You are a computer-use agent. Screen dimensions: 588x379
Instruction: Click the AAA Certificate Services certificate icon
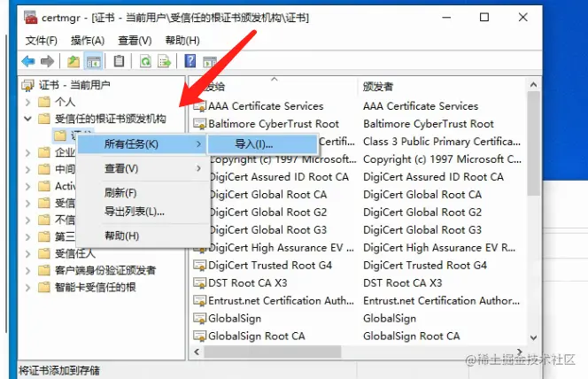[x=199, y=106]
